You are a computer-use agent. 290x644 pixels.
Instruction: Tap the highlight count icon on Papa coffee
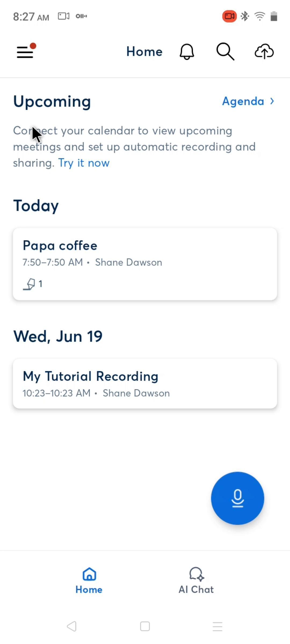(x=30, y=284)
